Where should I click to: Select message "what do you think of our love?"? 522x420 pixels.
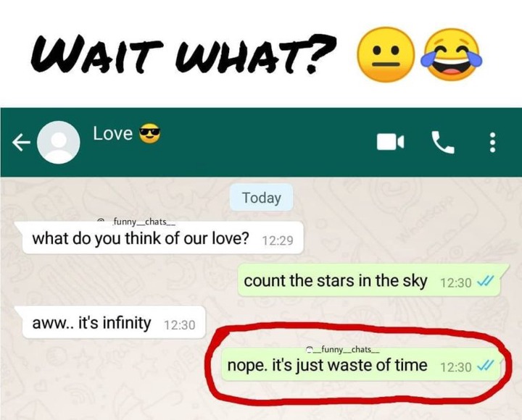coord(159,238)
